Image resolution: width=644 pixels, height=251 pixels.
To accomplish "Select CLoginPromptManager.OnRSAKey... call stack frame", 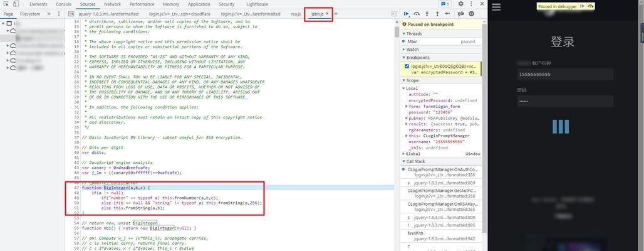I will [x=441, y=206].
